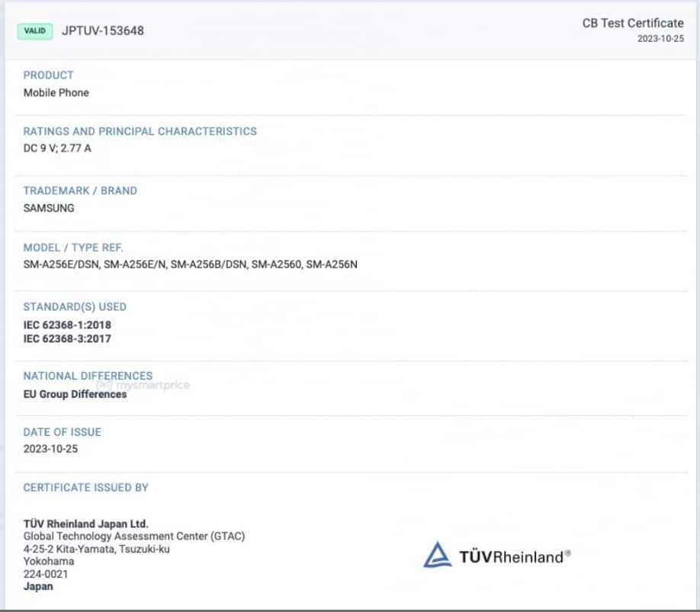Select the IEC 62368-3:2017 standard
The height and width of the screenshot is (612, 700).
[x=67, y=339]
